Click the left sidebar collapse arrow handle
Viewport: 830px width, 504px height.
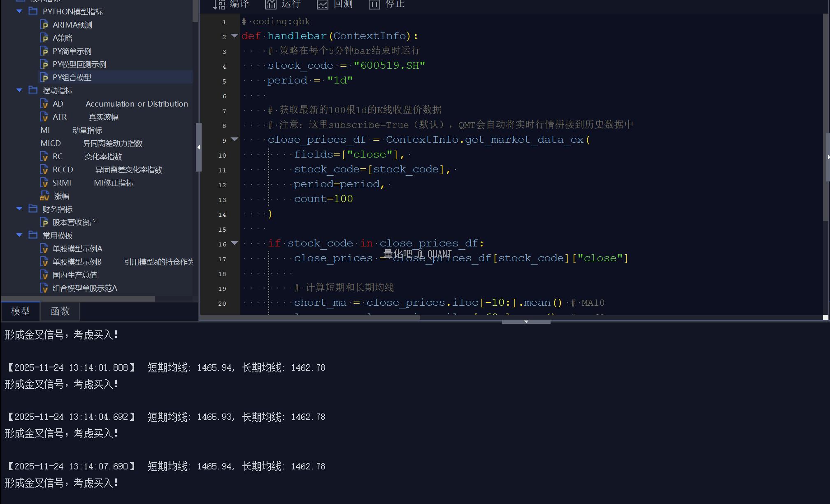199,147
